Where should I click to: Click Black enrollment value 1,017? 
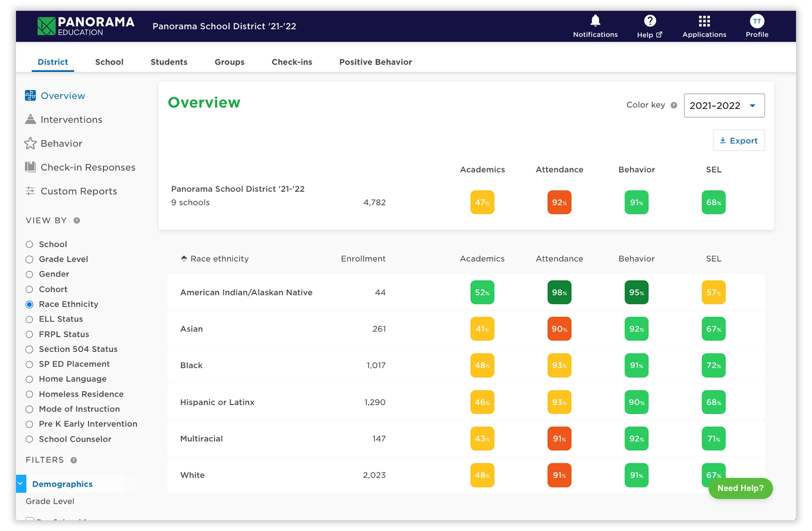(x=376, y=365)
